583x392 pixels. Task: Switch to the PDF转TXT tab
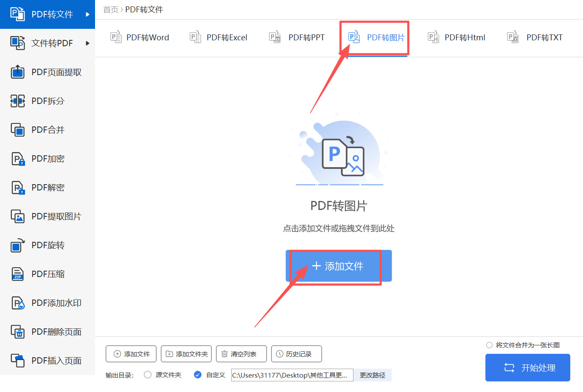tap(535, 37)
